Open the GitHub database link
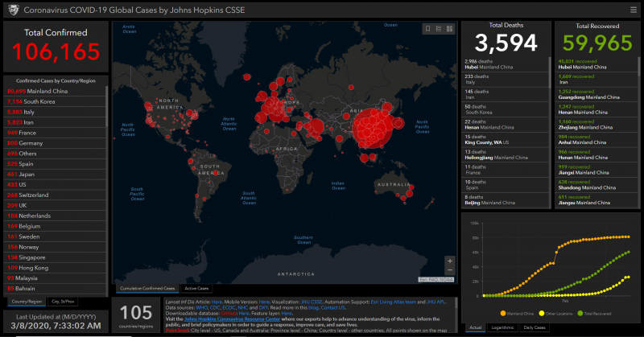Image resolution: width=644 pixels, height=337 pixels. [229, 313]
